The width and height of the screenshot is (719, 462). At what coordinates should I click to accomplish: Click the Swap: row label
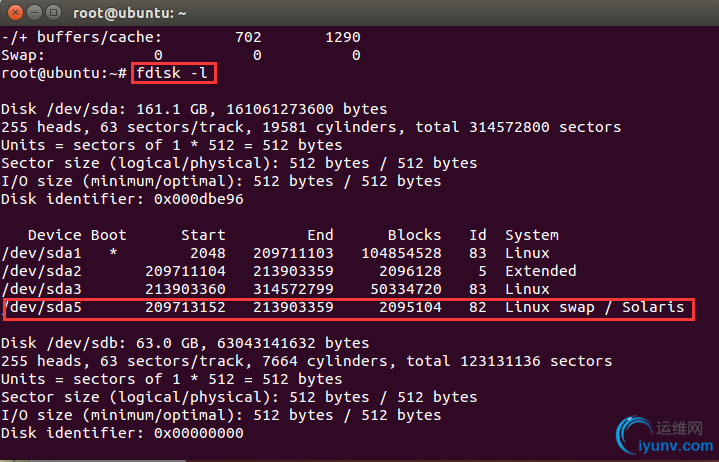pyautogui.click(x=23, y=55)
